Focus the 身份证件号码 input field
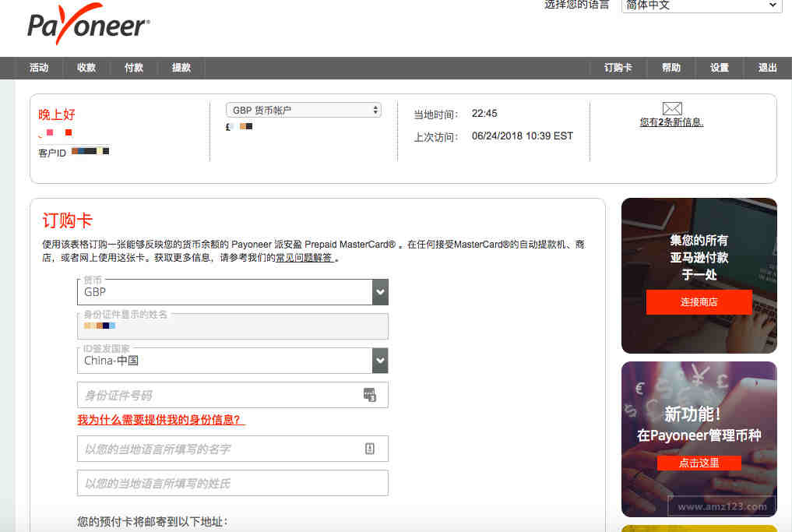792x532 pixels. click(x=232, y=395)
